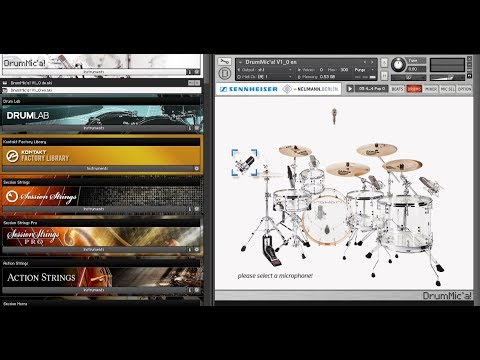Open the MIDI channel dropdown
This screenshot has width=480, height=360.
click(290, 77)
